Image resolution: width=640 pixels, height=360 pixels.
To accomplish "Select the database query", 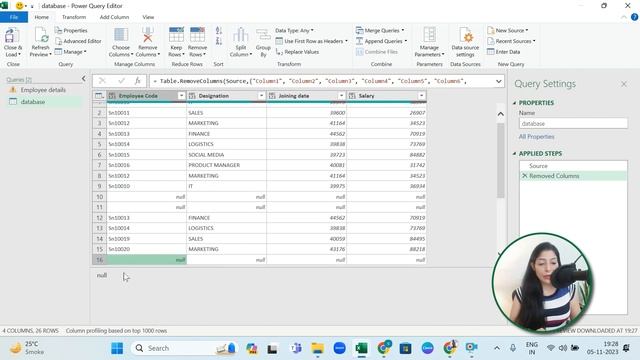I will [43, 102].
